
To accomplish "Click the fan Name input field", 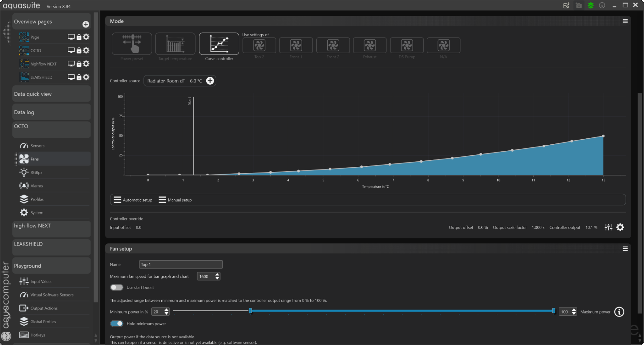I will (x=181, y=265).
